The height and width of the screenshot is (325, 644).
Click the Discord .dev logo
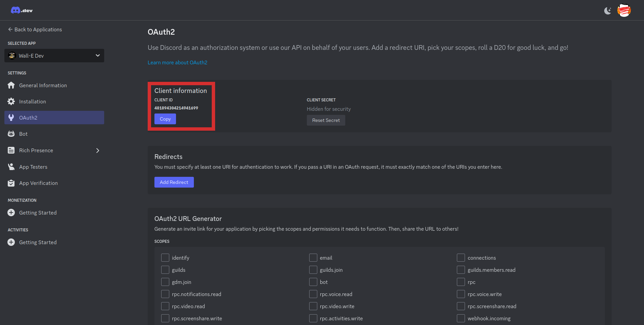(22, 10)
